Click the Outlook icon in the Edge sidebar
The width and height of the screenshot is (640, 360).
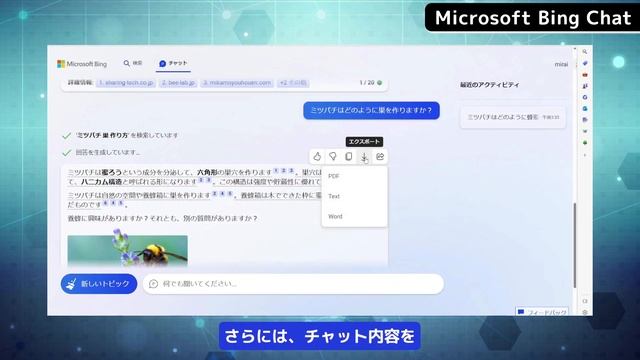585,109
